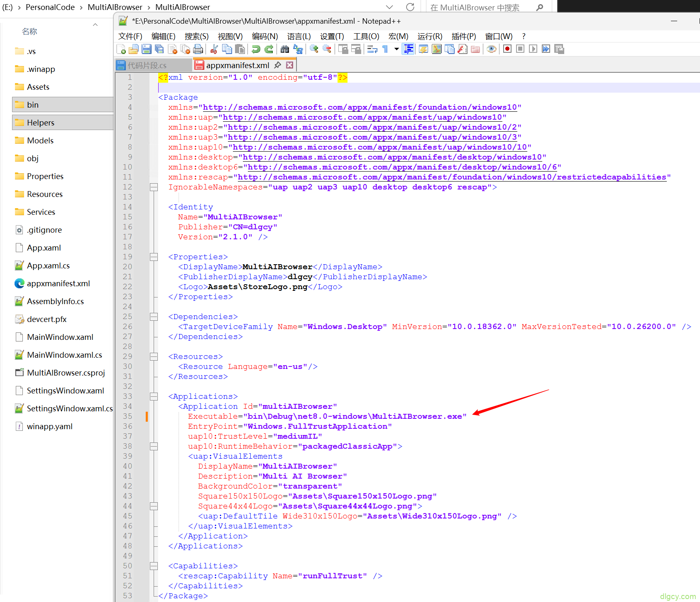Click the Explorer refresh button
700x602 pixels.
(410, 7)
